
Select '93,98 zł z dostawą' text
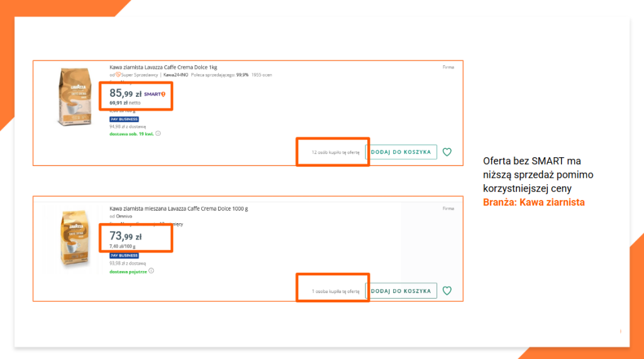(127, 263)
